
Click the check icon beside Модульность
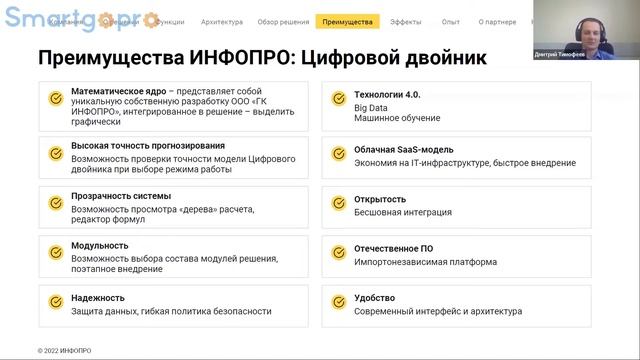[x=56, y=252]
